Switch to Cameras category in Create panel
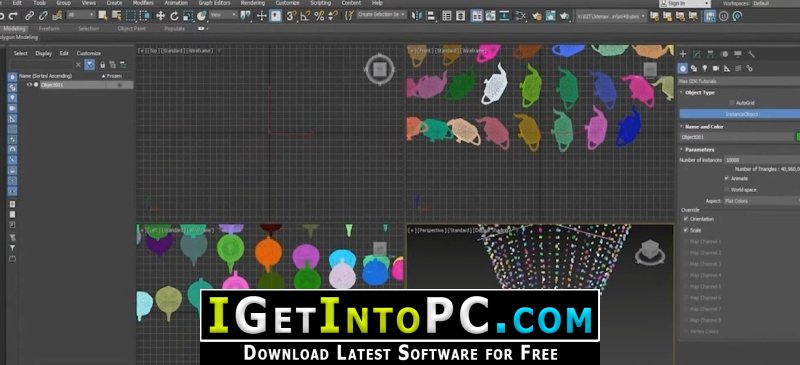800x365 pixels. click(716, 68)
